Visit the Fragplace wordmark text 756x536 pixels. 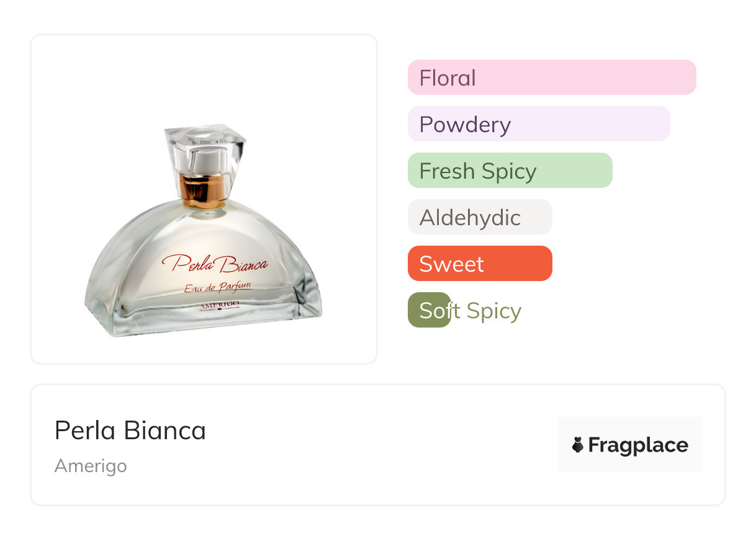[638, 445]
